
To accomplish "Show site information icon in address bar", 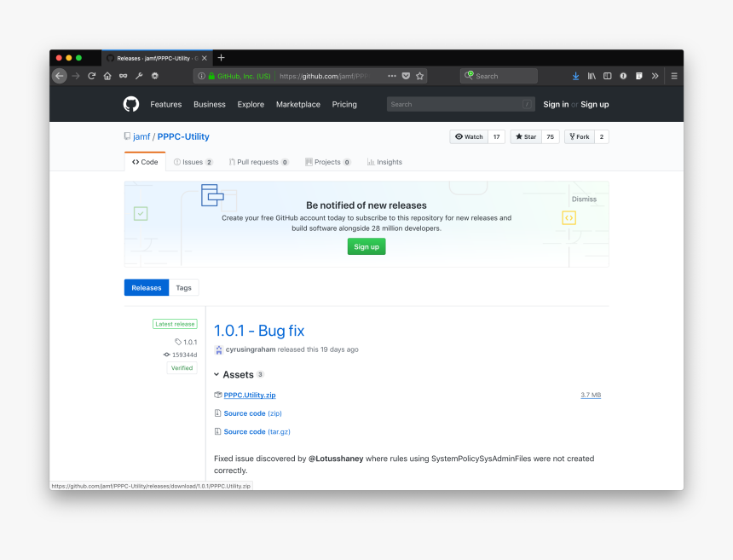I will coord(201,76).
